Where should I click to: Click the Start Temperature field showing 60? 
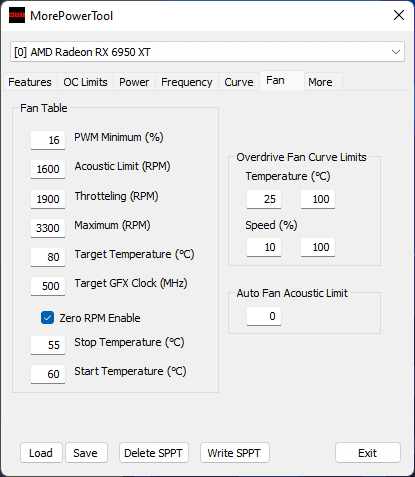[48, 374]
